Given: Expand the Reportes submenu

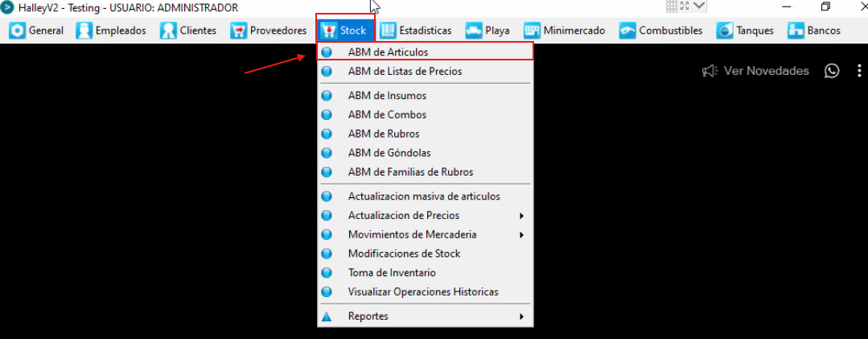Looking at the screenshot, I should click(x=423, y=316).
